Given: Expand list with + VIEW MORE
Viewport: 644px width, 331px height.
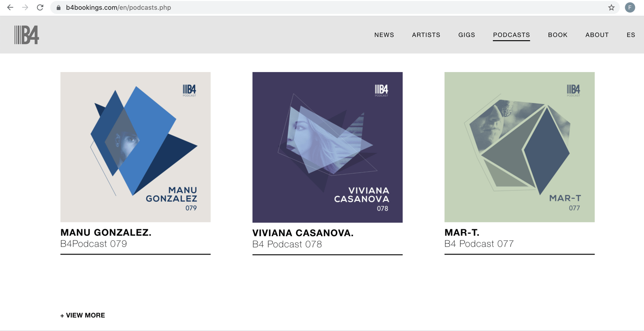Looking at the screenshot, I should click(83, 315).
